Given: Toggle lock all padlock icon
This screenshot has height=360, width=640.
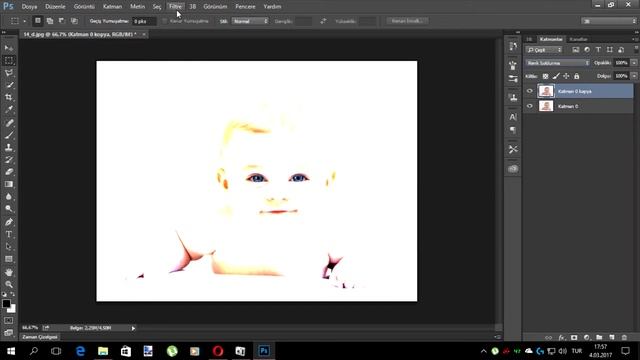Looking at the screenshot, I should (x=577, y=76).
